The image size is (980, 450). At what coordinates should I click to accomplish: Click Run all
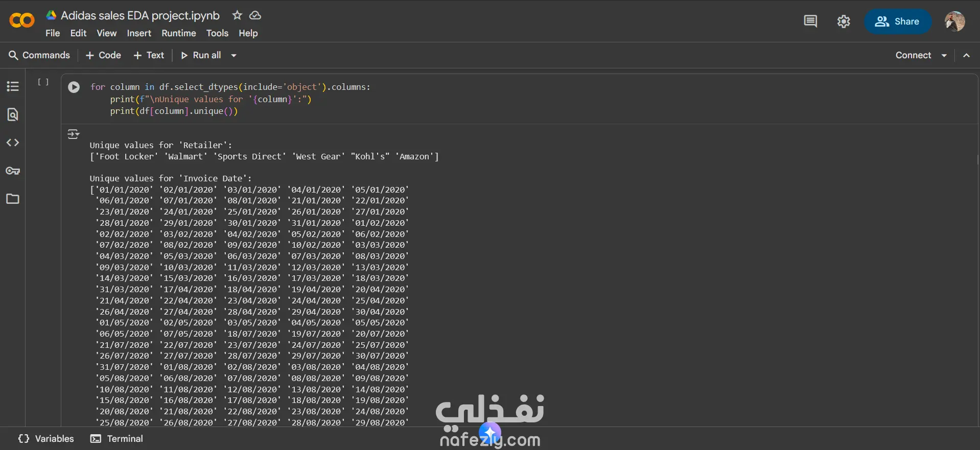point(201,55)
